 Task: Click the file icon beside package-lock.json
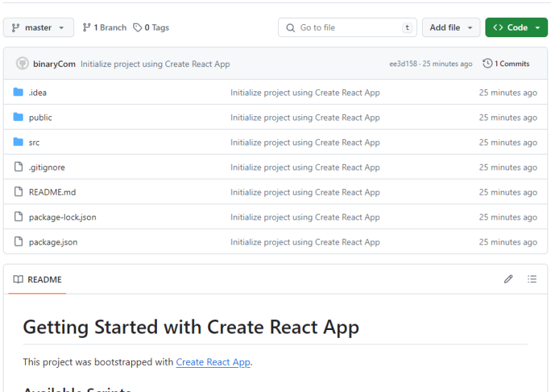click(19, 217)
